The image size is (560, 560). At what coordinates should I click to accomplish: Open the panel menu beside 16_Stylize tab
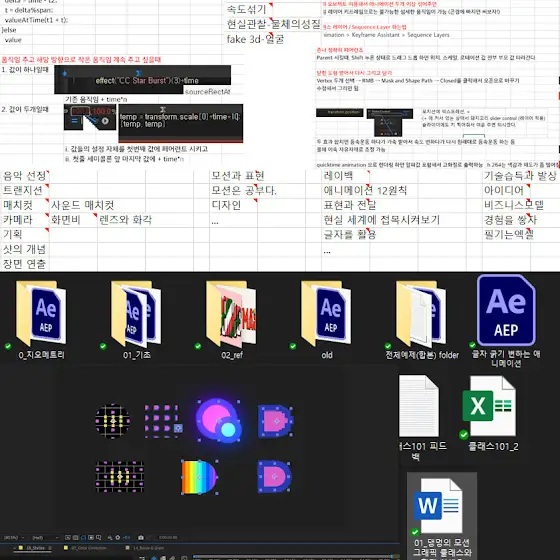pyautogui.click(x=50, y=548)
